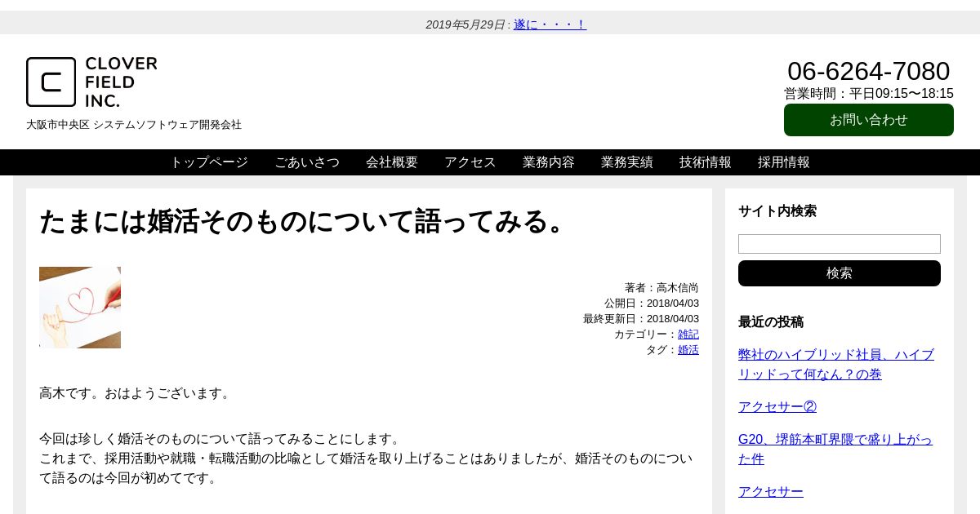Go to トップページ in navigation
Screen dimensions: 980x514
coord(209,162)
